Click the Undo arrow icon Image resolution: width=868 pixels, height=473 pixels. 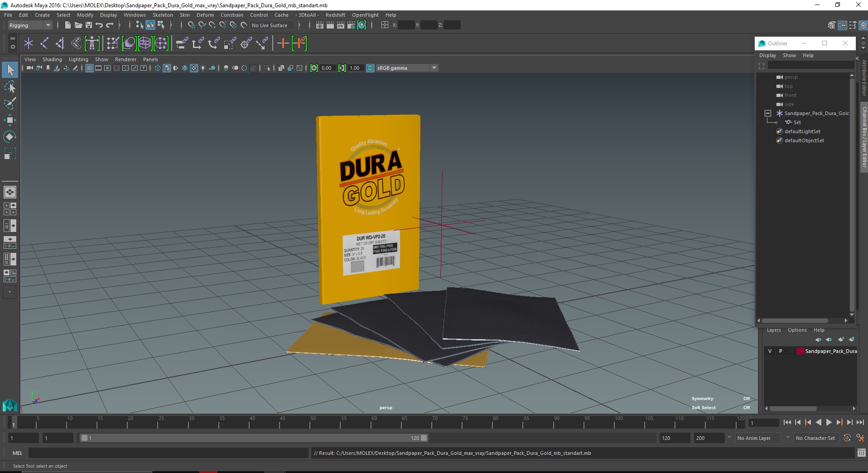pos(99,25)
